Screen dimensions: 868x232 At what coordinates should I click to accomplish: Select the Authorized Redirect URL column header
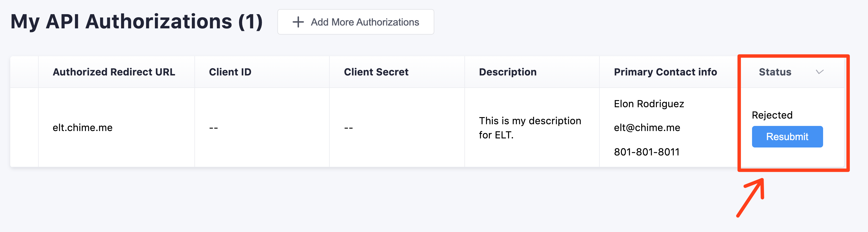coord(114,72)
